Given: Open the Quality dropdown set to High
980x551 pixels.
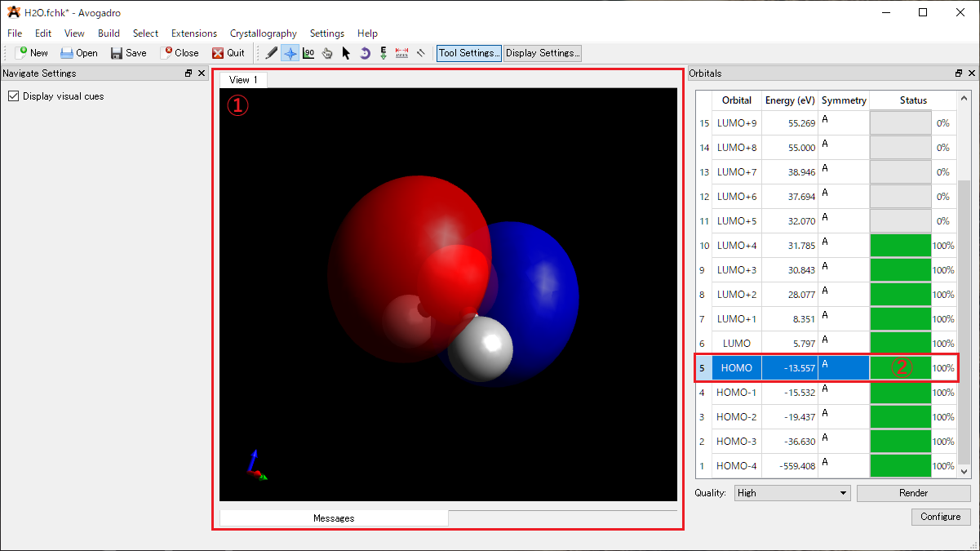Looking at the screenshot, I should (791, 492).
